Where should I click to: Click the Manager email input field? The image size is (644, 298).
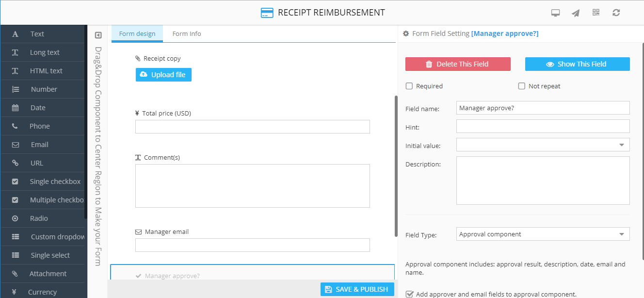253,245
